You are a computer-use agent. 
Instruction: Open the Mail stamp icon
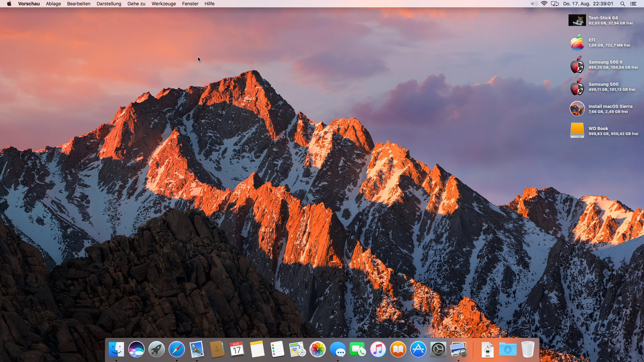[197, 350]
